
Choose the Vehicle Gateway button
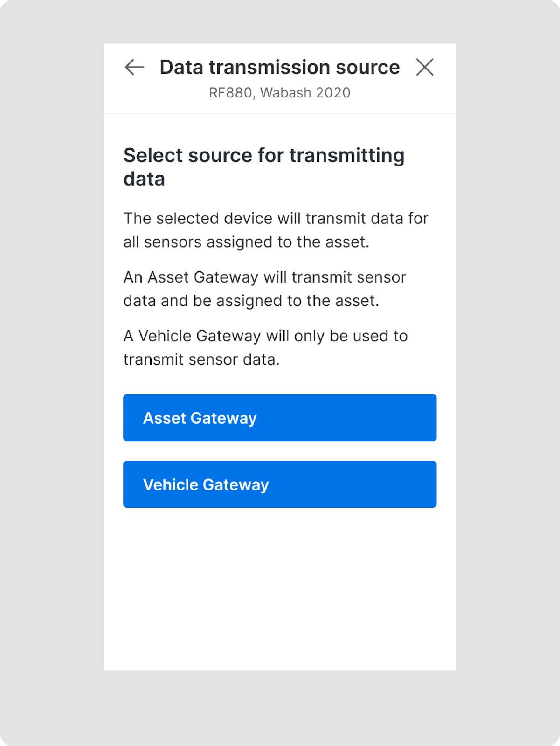(x=280, y=484)
